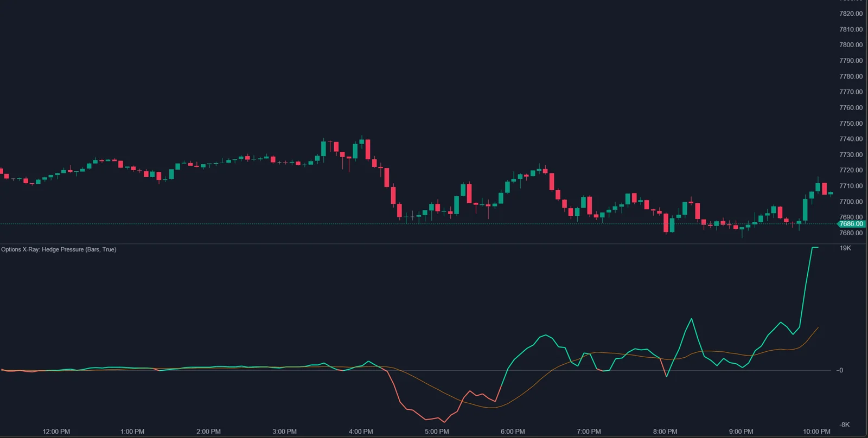Pick the 3:00 PM time axis label
868x438 pixels.
(x=284, y=432)
